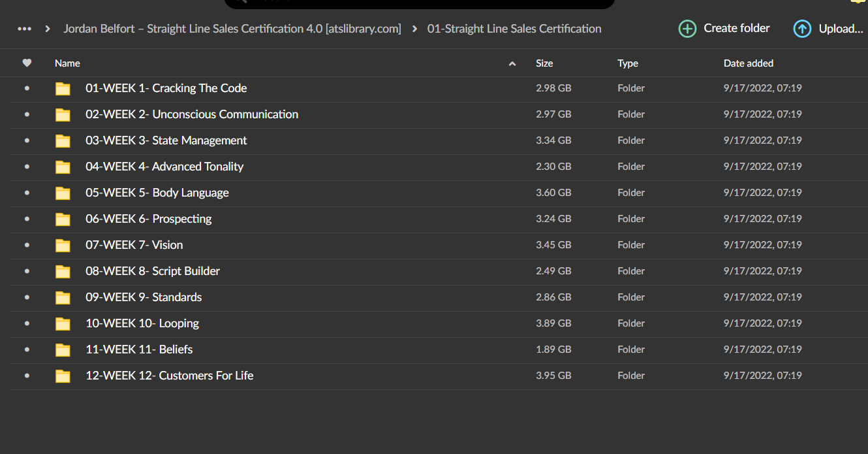The image size is (868, 454).
Task: Toggle favorite dot for WEEK 11 Beliefs
Action: coord(27,349)
